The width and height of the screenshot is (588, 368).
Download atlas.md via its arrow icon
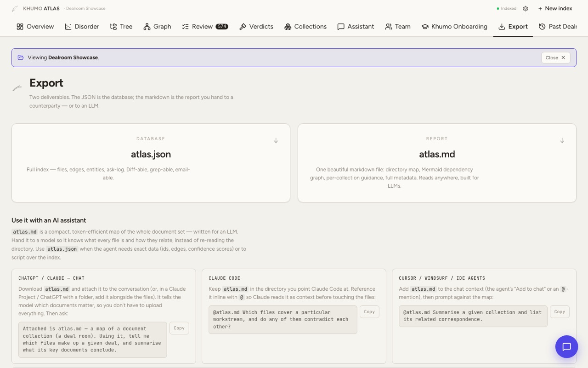(562, 141)
